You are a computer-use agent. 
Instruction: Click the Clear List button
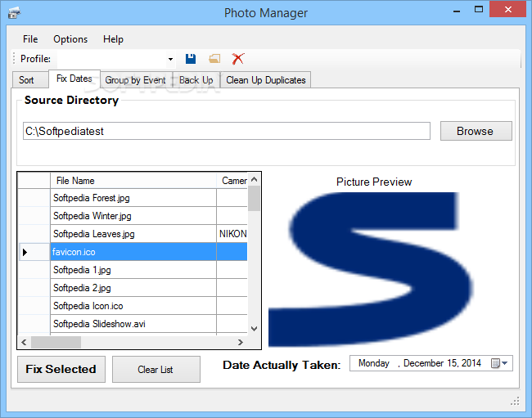click(156, 369)
